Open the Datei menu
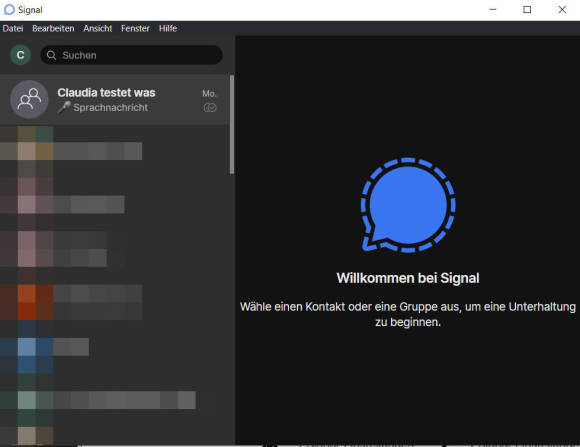The height and width of the screenshot is (447, 580). coord(13,28)
